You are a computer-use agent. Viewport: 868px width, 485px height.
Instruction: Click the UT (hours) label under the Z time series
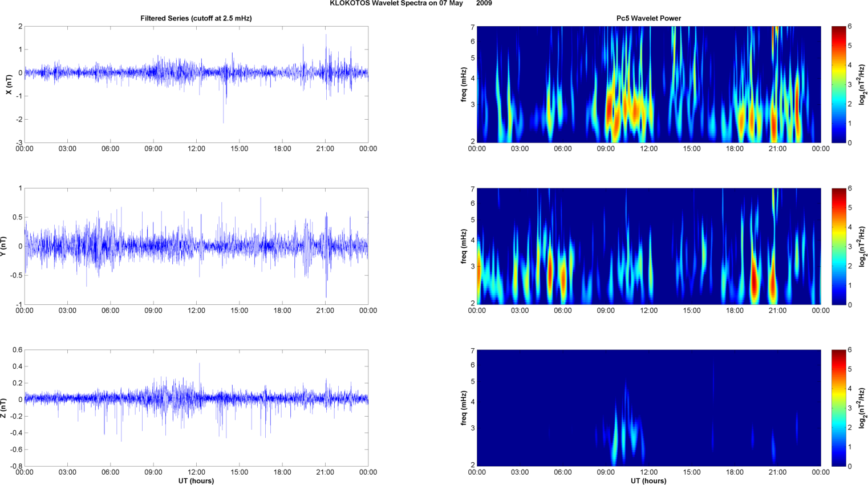pyautogui.click(x=196, y=481)
